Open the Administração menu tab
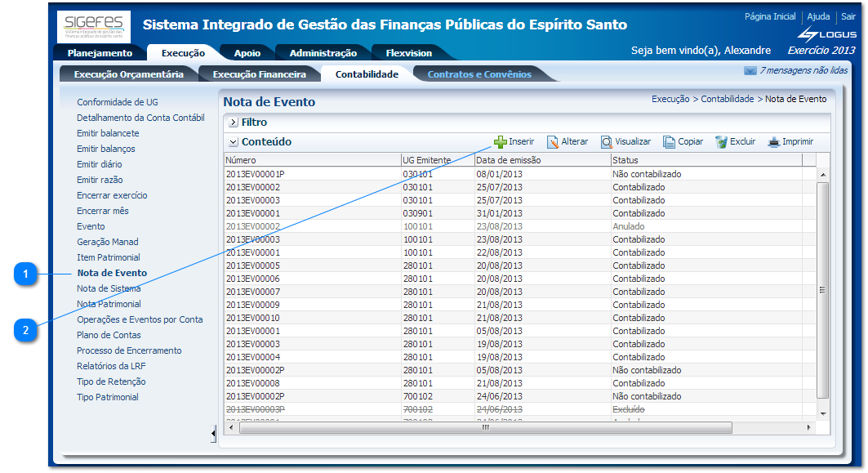 (322, 51)
